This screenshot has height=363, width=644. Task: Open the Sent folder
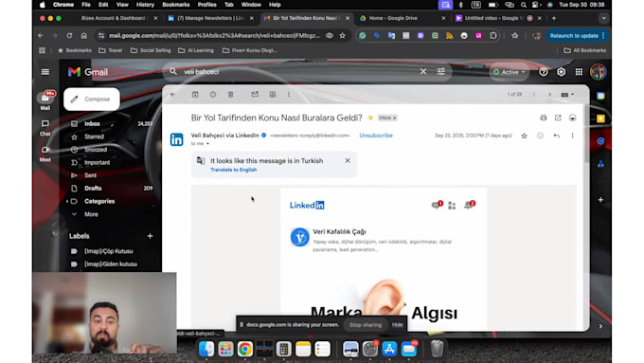90,175
